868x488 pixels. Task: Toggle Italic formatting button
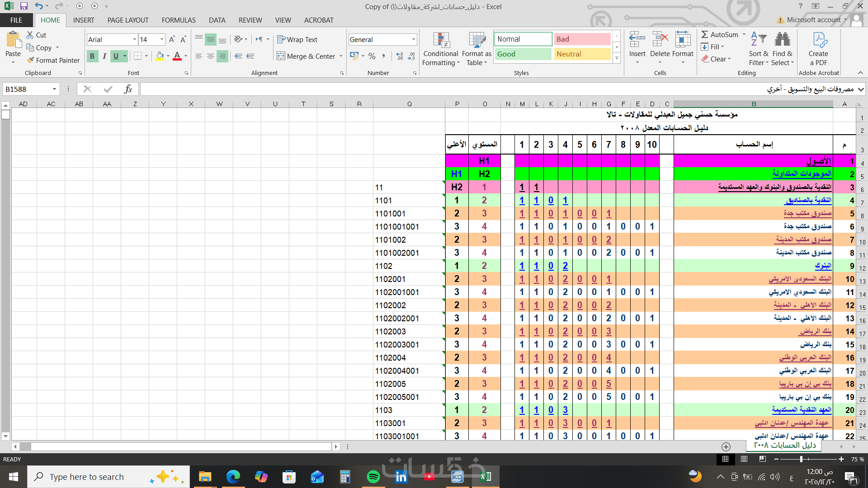point(104,56)
